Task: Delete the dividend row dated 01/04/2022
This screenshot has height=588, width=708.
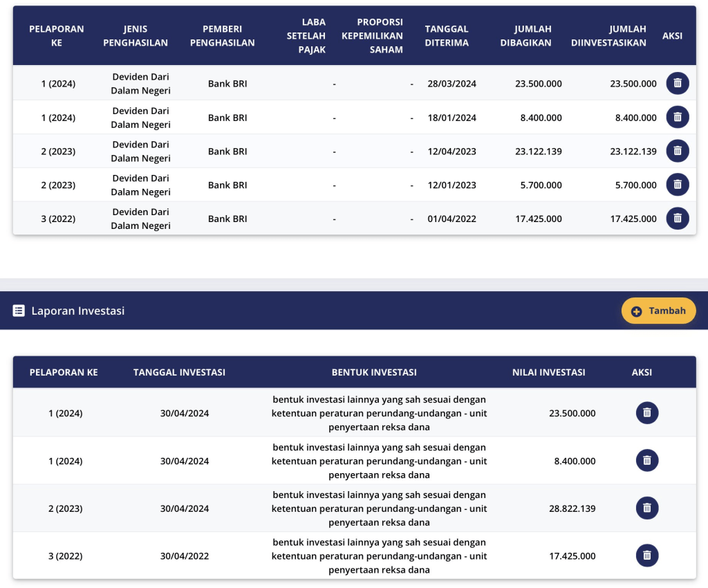Action: 677,219
